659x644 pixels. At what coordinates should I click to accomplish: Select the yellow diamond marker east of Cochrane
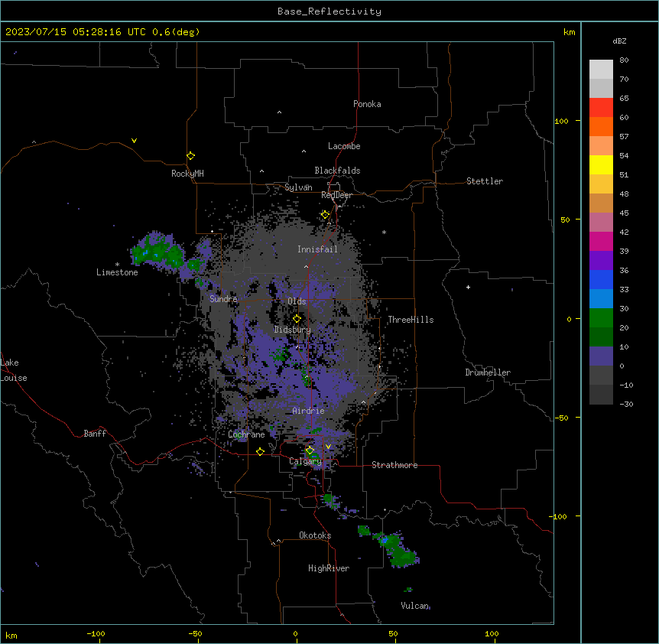point(260,451)
